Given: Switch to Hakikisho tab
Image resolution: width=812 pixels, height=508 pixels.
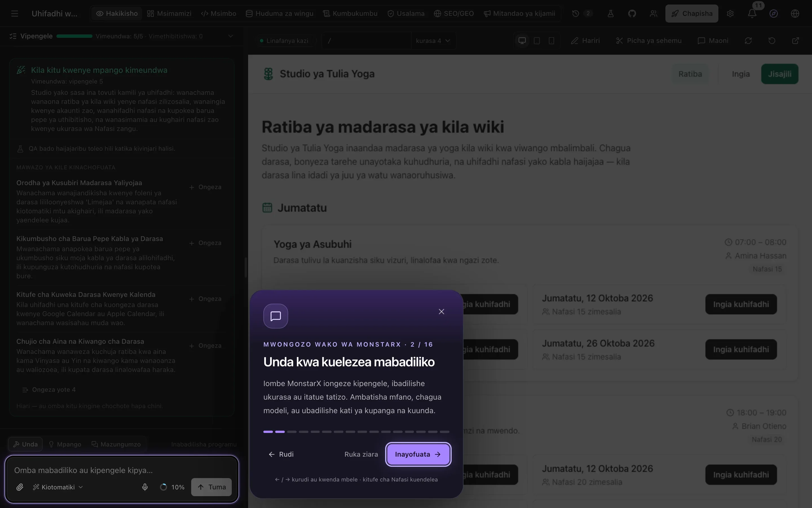Looking at the screenshot, I should (117, 14).
